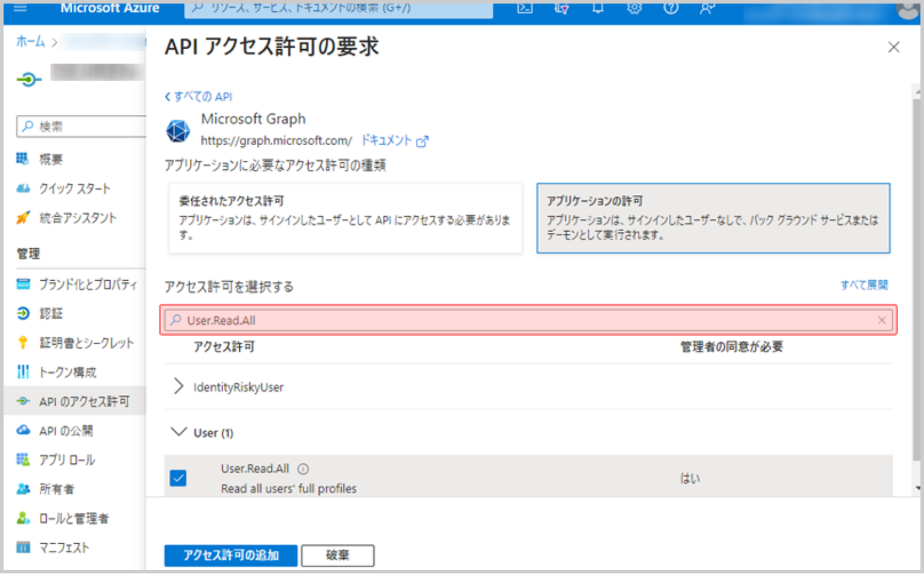
Task: Collapse the User (1) permission group
Action: 178,432
